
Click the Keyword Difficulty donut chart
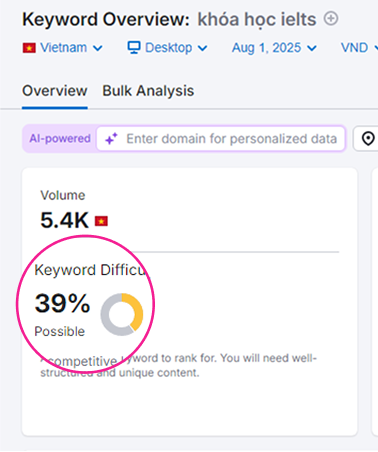(x=122, y=314)
